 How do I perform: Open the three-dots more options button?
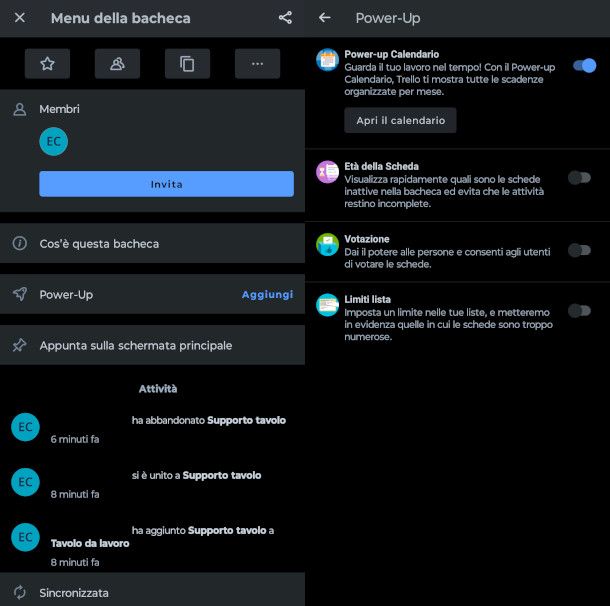258,64
